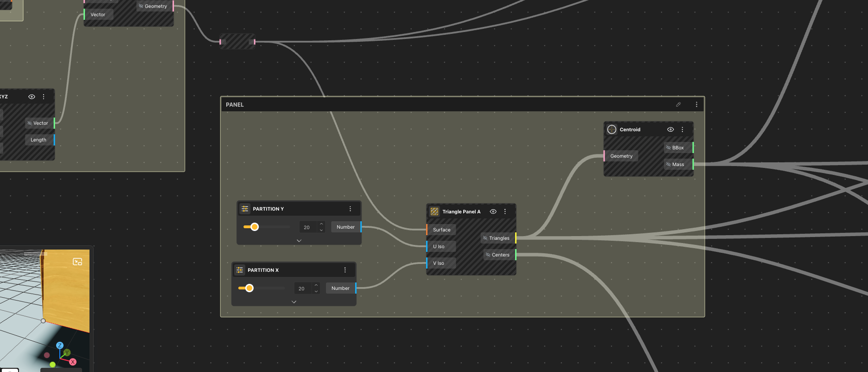Click the Triangle Panel A node icon

click(x=434, y=212)
